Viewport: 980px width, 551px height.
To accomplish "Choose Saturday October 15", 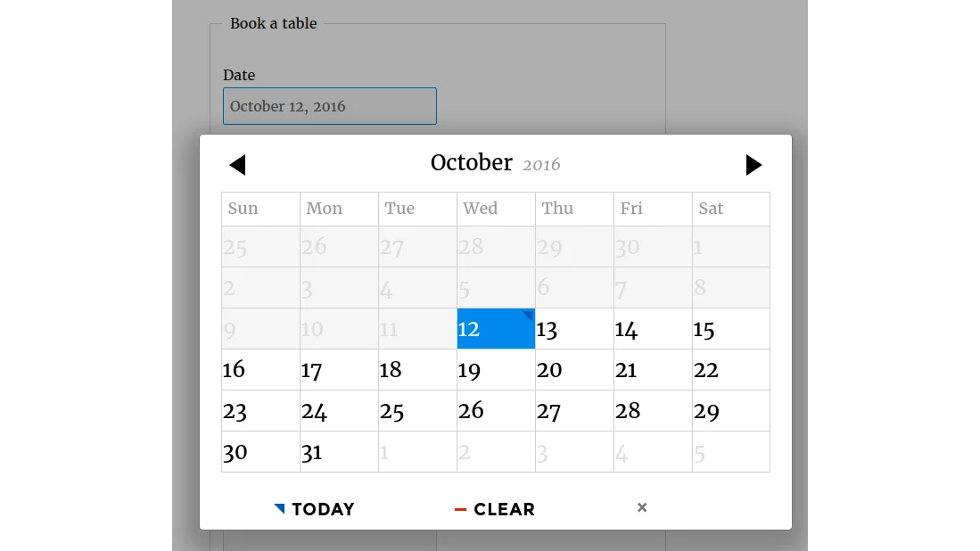I will [731, 329].
